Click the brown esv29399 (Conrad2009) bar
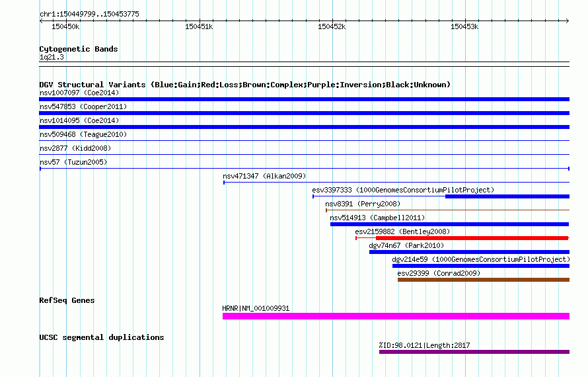 point(484,280)
